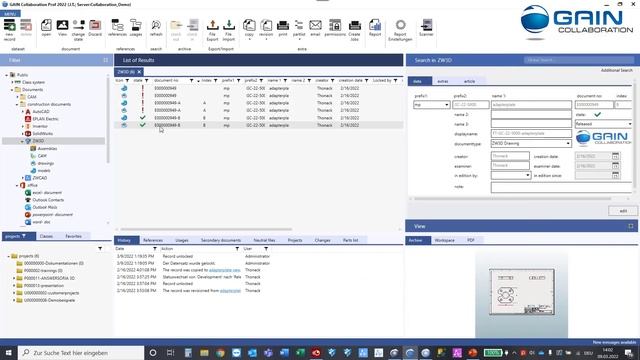Select the Outlook Mails tree item

tap(44, 207)
